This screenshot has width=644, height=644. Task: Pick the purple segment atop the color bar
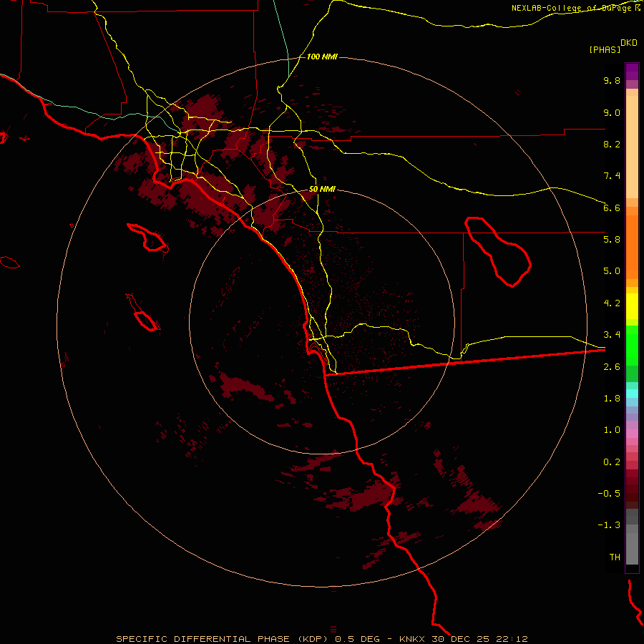pyautogui.click(x=632, y=72)
